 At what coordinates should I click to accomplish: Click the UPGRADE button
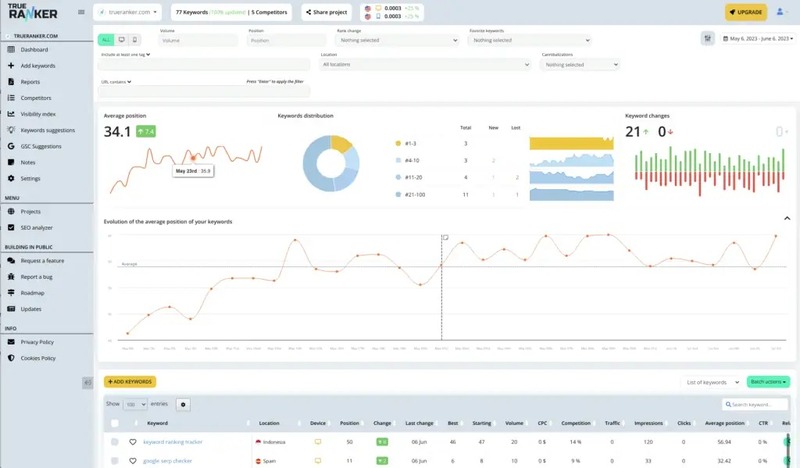[x=746, y=12]
